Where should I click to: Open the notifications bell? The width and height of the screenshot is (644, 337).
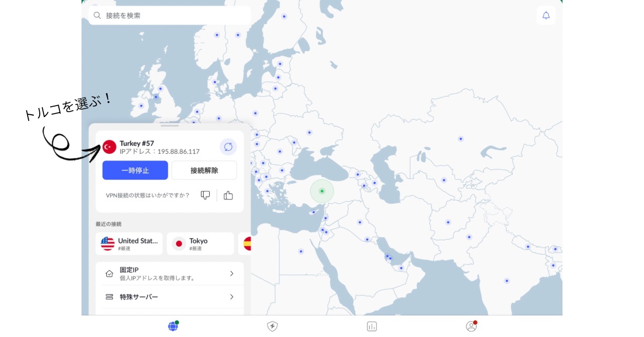546,16
